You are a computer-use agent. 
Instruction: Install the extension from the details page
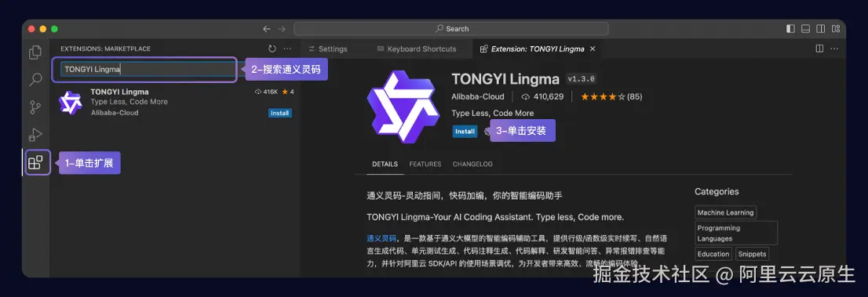pyautogui.click(x=465, y=132)
